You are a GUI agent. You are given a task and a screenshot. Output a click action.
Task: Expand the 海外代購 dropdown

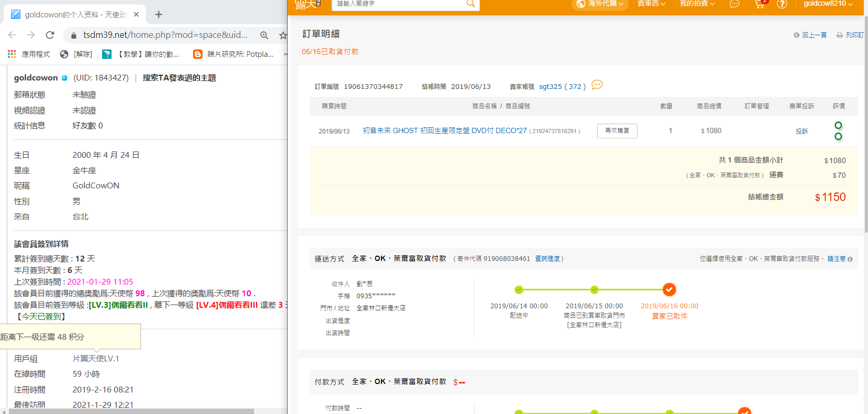coord(600,4)
